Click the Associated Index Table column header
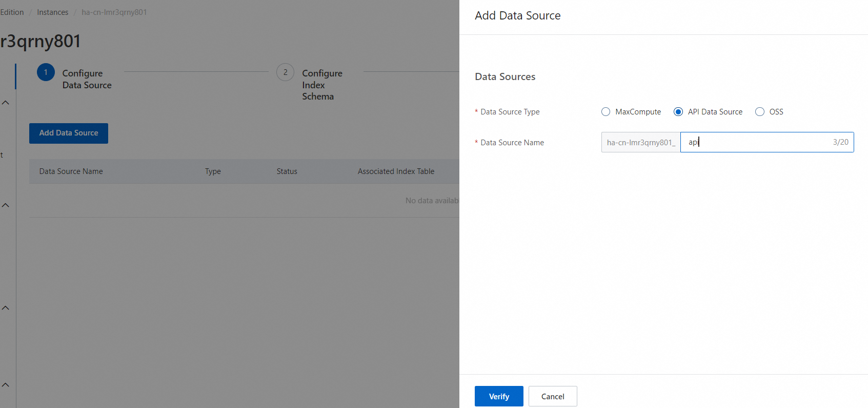This screenshot has height=408, width=868. click(x=396, y=171)
